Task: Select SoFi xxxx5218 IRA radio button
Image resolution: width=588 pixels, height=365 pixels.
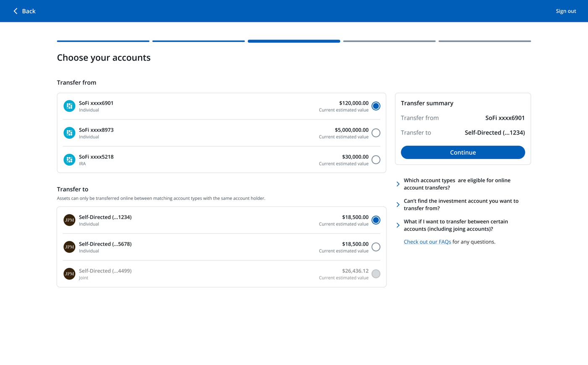Action: 376,160
